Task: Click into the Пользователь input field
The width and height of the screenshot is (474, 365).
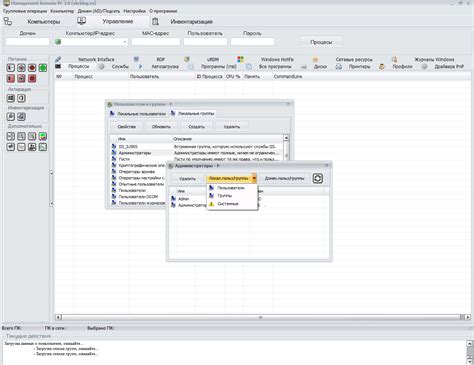Action: pyautogui.click(x=205, y=42)
